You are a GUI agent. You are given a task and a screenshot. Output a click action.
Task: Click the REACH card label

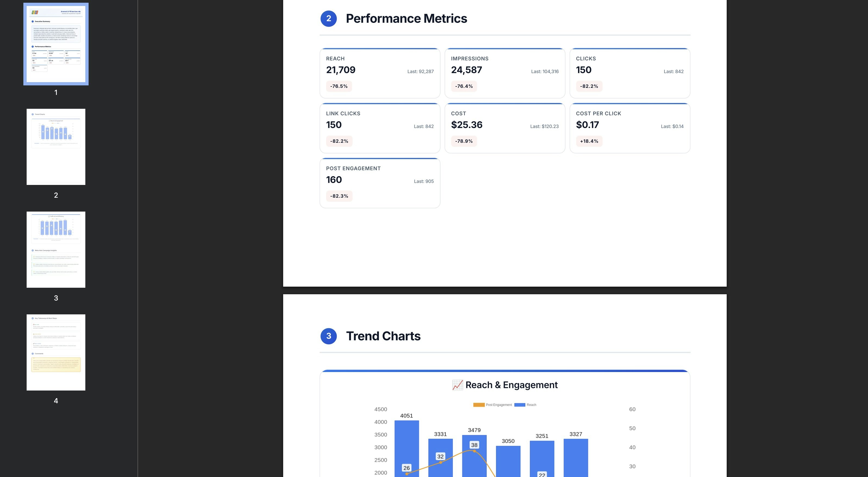(x=335, y=59)
